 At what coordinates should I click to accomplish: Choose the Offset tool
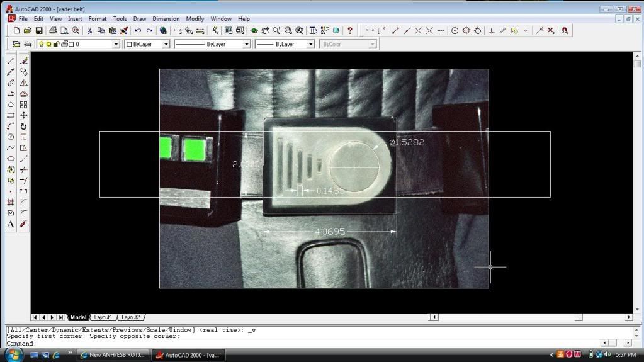coord(24,94)
